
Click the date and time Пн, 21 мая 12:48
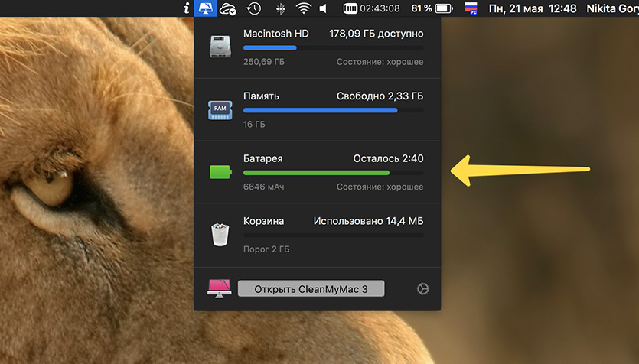pos(533,8)
